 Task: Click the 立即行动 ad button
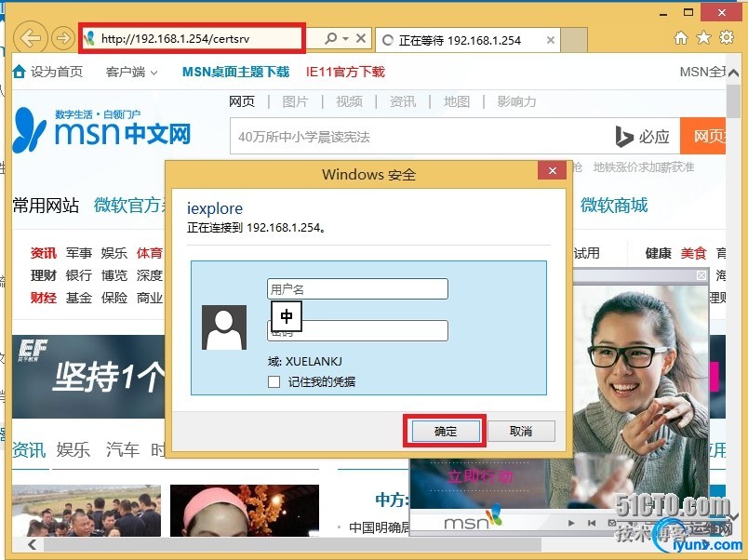[x=480, y=476]
